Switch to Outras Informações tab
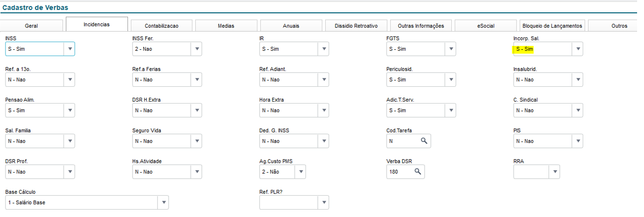The height and width of the screenshot is (217, 644). click(421, 26)
